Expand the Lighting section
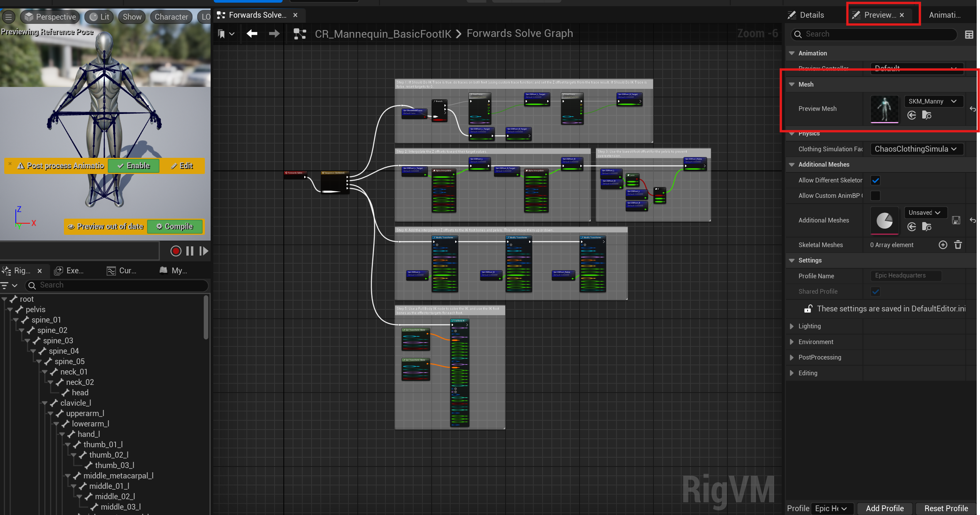This screenshot has width=980, height=515. click(791, 326)
